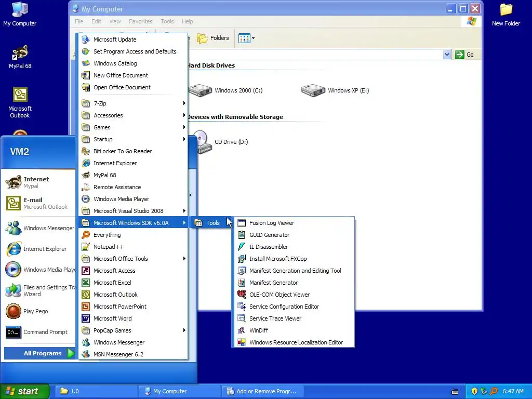This screenshot has height=399, width=532.
Task: Launch BitLocker To Go Reader
Action: (133, 151)
